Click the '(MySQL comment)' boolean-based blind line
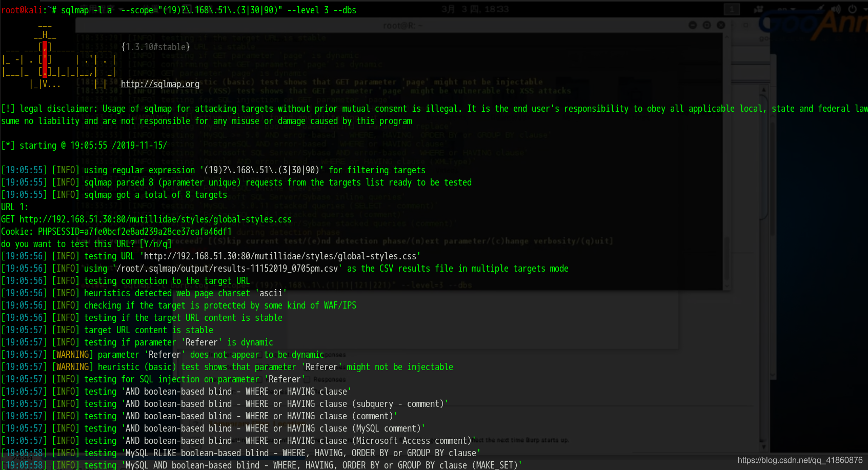Image resolution: width=868 pixels, height=470 pixels. pyautogui.click(x=213, y=428)
